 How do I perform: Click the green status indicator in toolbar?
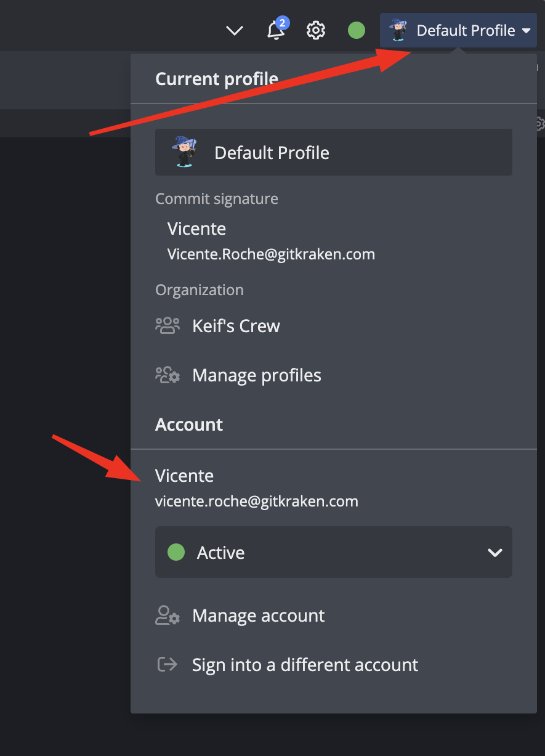[x=357, y=30]
